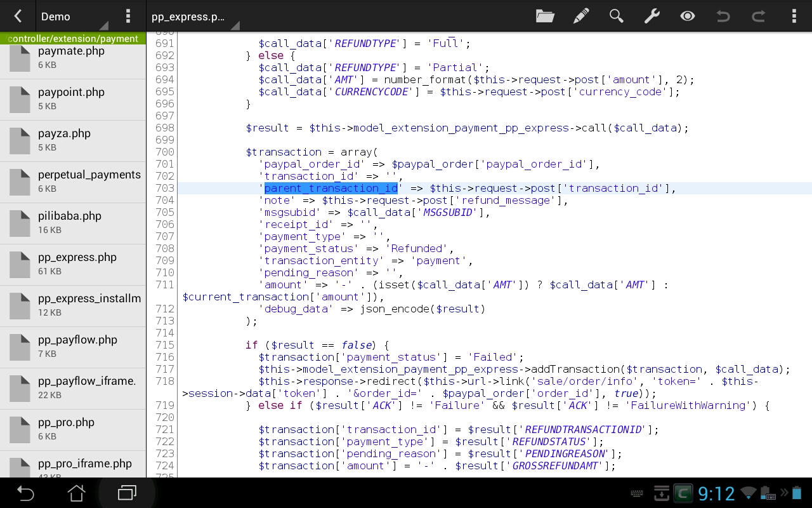Place cursor on number_format call

pyautogui.click(x=426, y=79)
